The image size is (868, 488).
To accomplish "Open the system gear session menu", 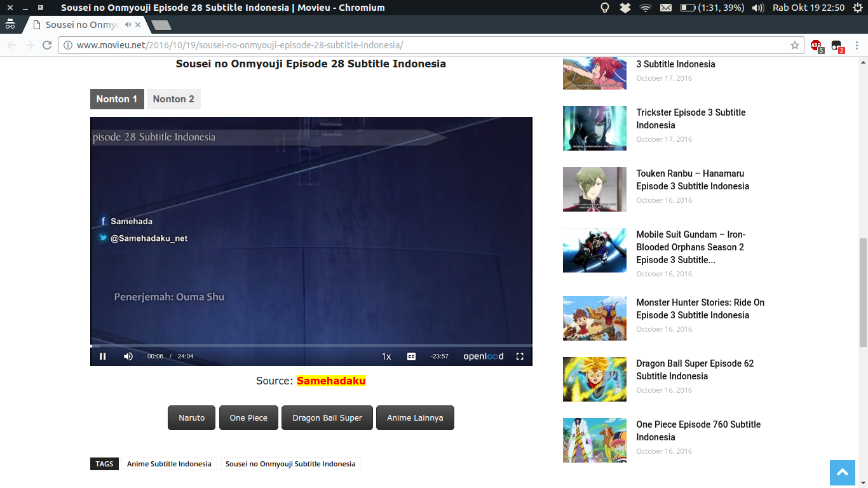I will [858, 8].
